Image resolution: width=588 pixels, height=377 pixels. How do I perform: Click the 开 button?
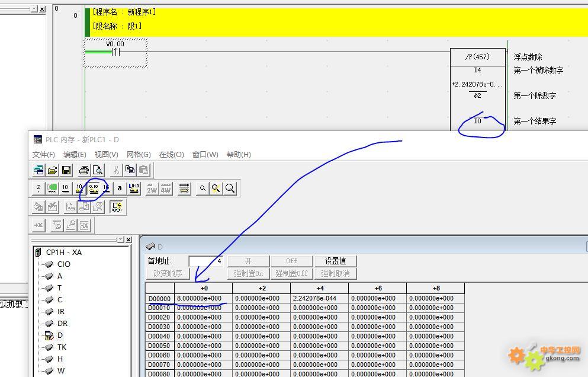point(248,261)
